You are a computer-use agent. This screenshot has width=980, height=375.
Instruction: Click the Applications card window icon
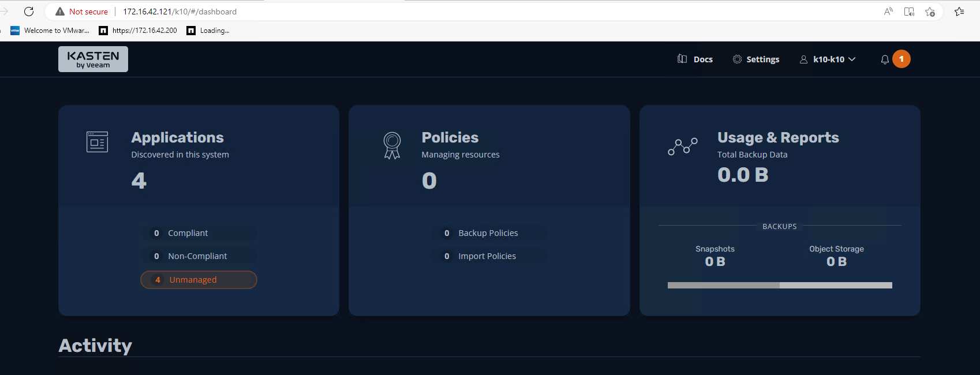point(97,142)
